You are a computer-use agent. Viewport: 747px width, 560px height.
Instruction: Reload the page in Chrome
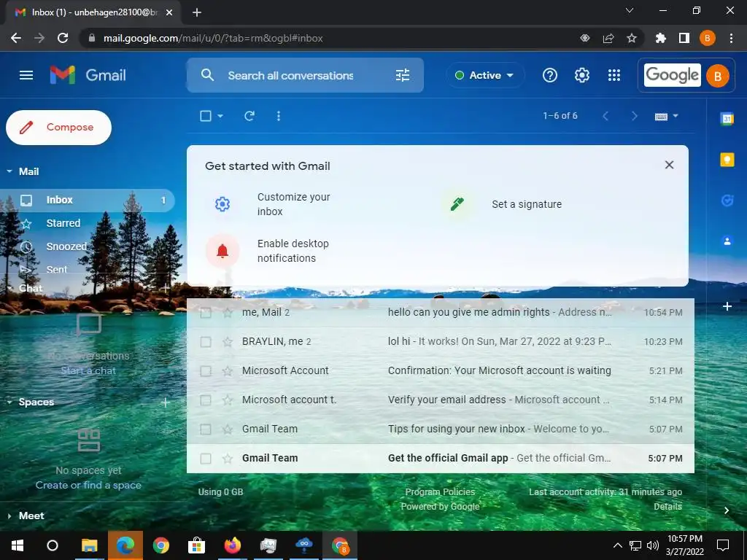tap(63, 38)
